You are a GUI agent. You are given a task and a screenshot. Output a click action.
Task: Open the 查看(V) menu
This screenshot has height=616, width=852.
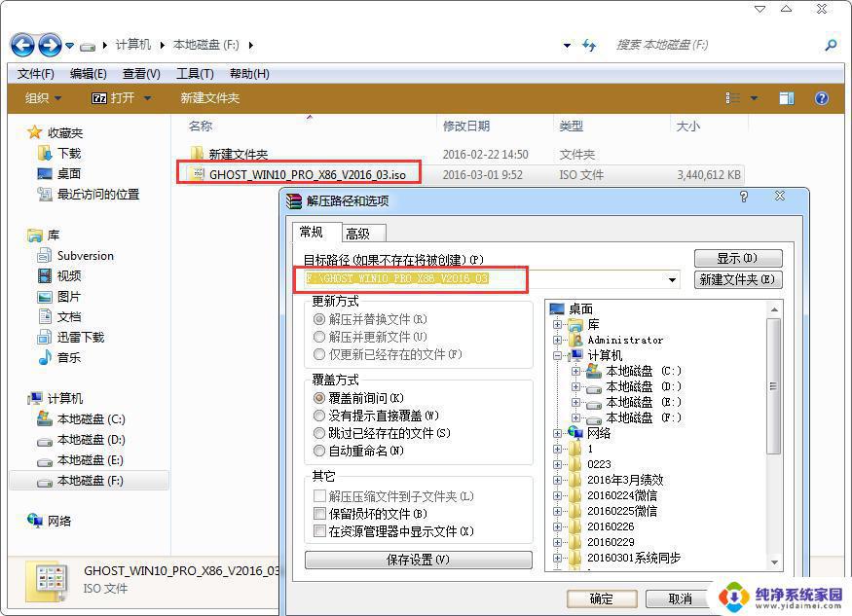(x=141, y=74)
